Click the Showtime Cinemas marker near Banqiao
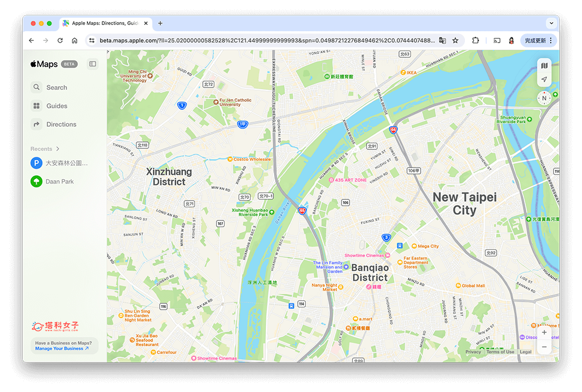The image size is (582, 392). click(x=388, y=256)
